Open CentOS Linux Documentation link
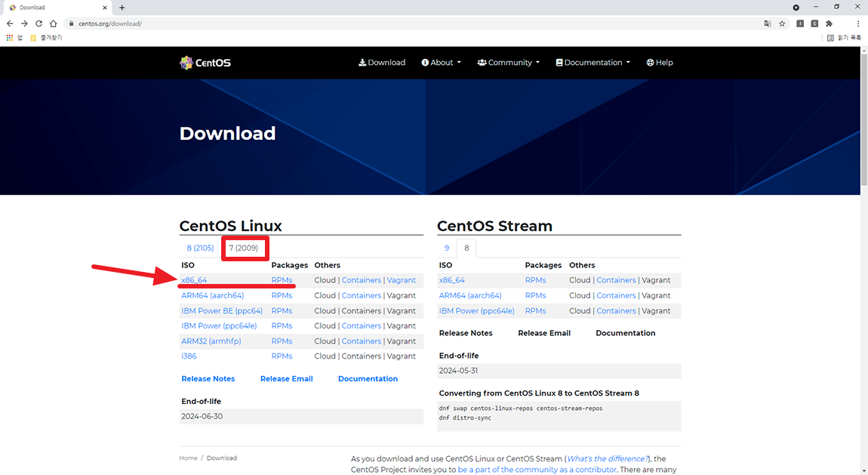868x475 pixels. [368, 378]
